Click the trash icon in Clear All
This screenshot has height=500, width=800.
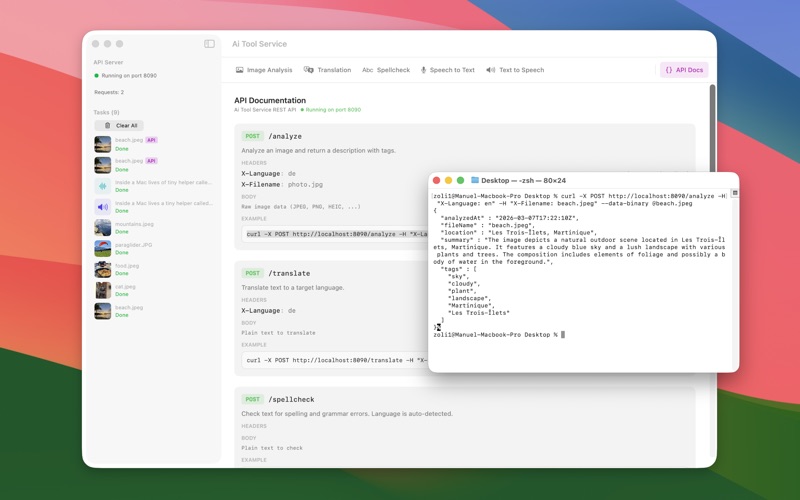[107, 126]
